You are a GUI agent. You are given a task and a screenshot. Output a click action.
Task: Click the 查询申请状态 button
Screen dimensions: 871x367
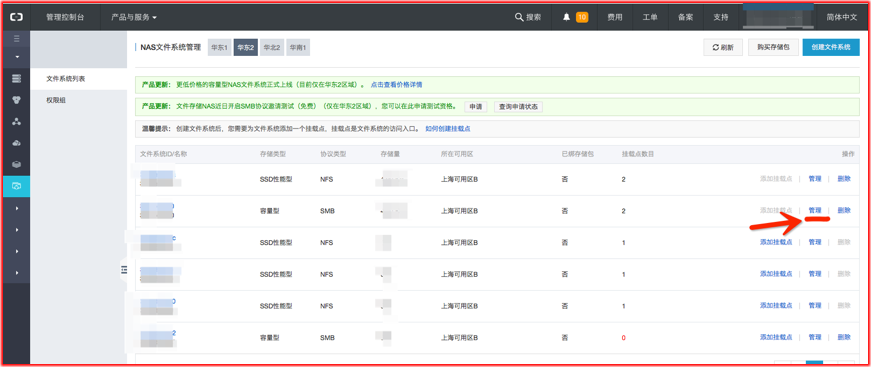[x=518, y=107]
